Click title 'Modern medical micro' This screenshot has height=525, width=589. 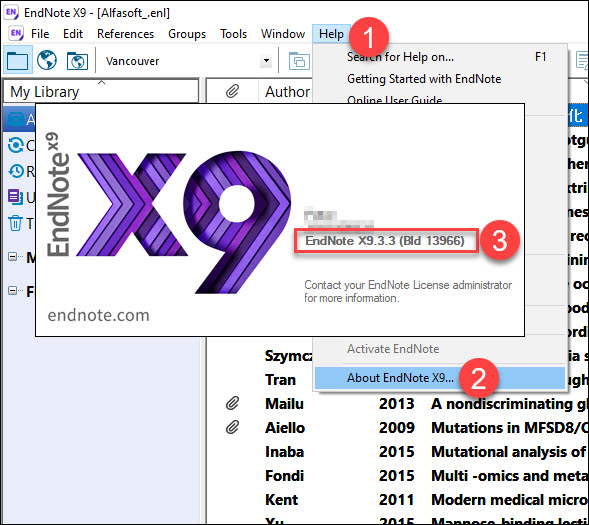tap(510, 500)
